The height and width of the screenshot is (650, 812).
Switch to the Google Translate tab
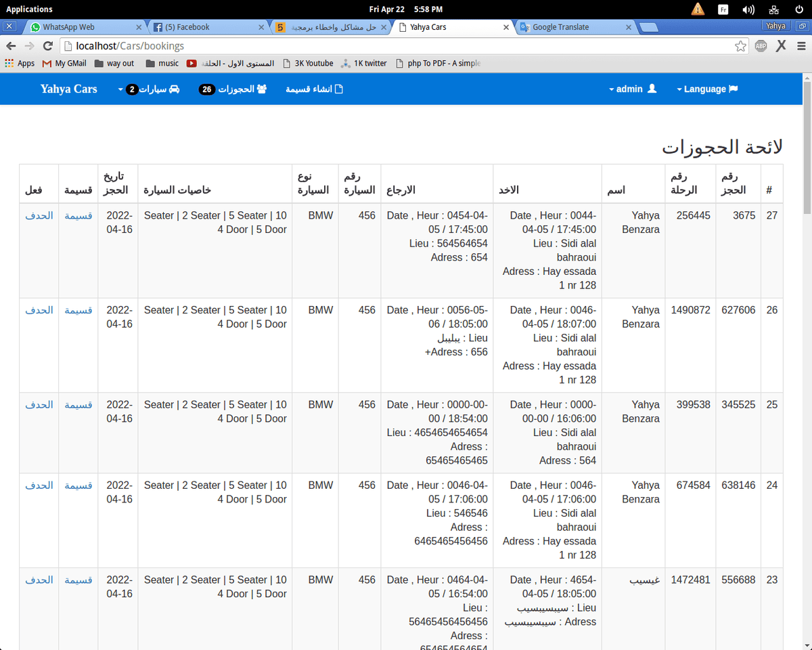[575, 27]
